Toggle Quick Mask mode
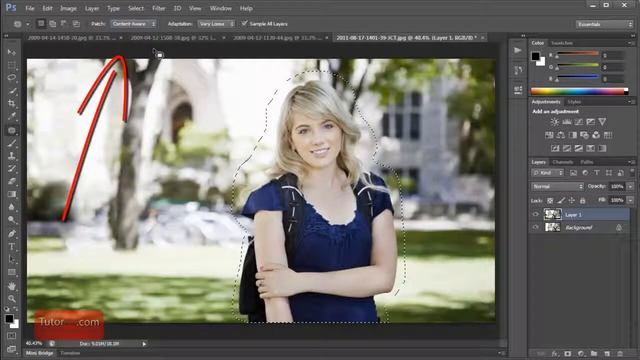The height and width of the screenshot is (360, 640). click(11, 336)
